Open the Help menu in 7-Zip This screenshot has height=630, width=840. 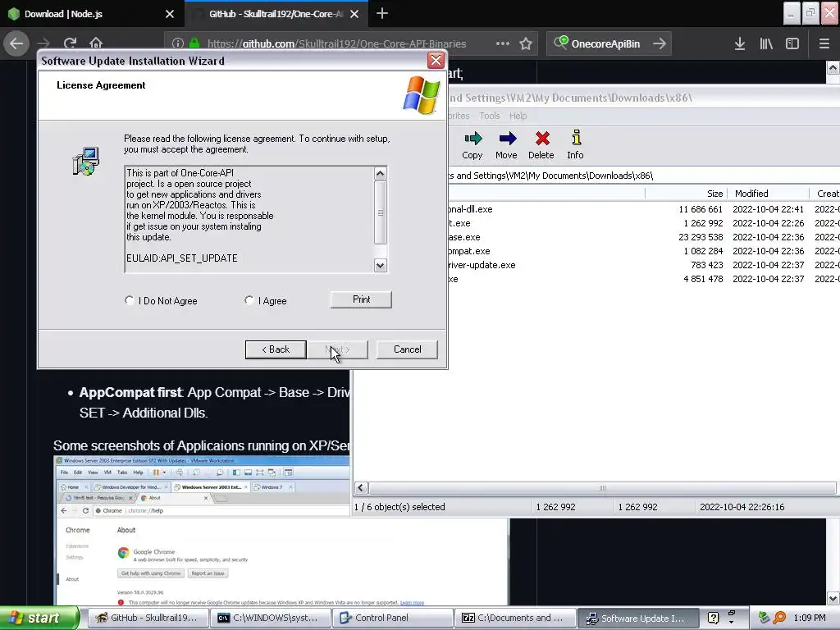518,116
